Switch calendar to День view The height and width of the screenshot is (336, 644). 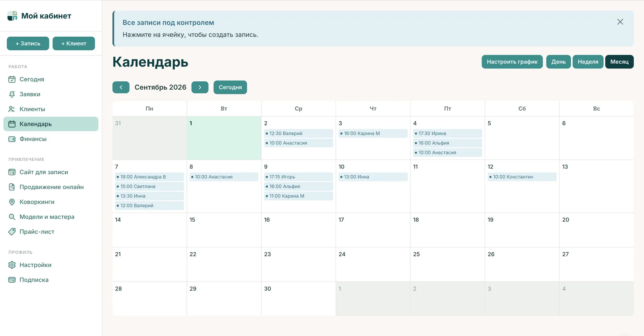[558, 62]
